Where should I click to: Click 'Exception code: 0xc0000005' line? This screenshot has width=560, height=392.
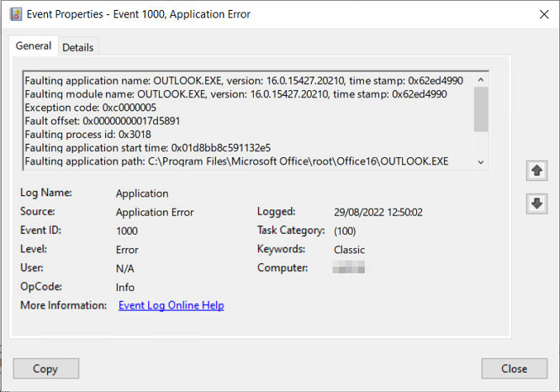[x=90, y=108]
